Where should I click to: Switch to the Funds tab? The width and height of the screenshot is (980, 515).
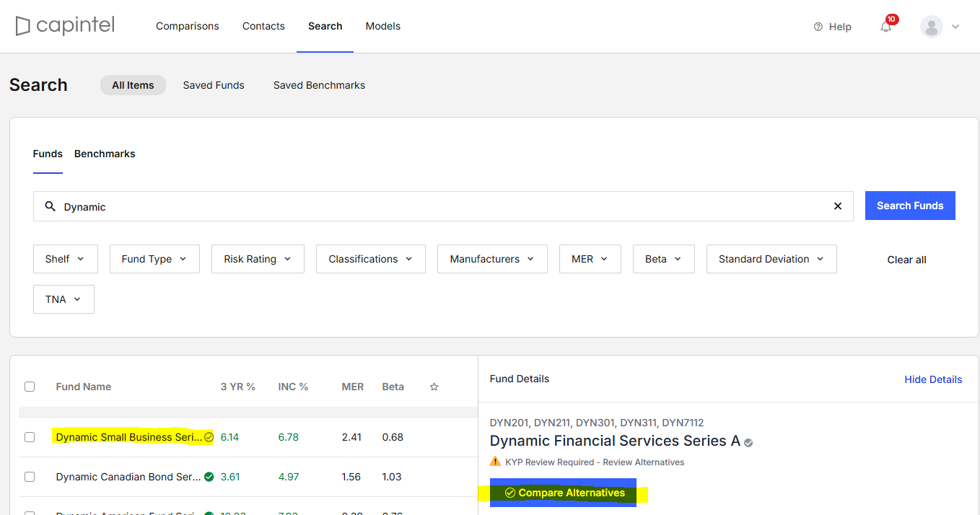click(48, 154)
